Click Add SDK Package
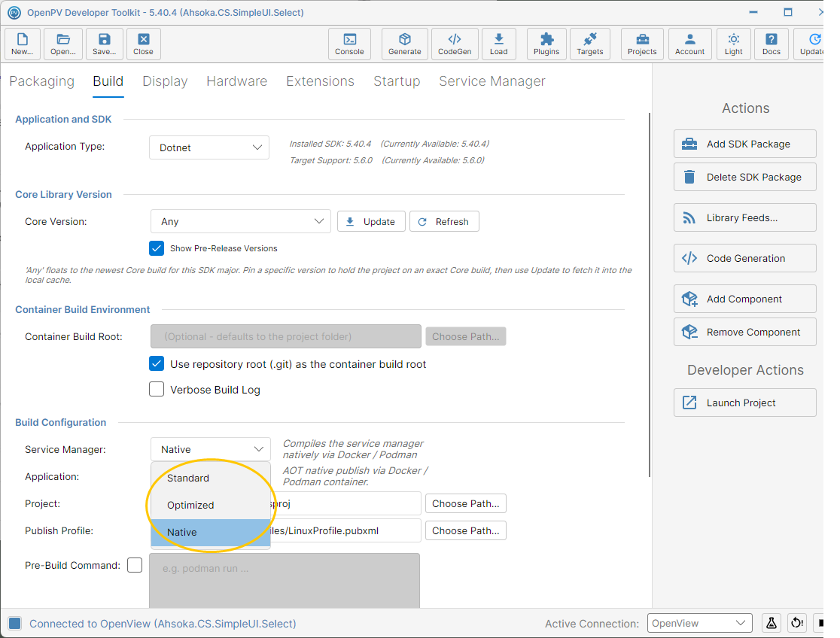The width and height of the screenshot is (840, 638). click(744, 144)
